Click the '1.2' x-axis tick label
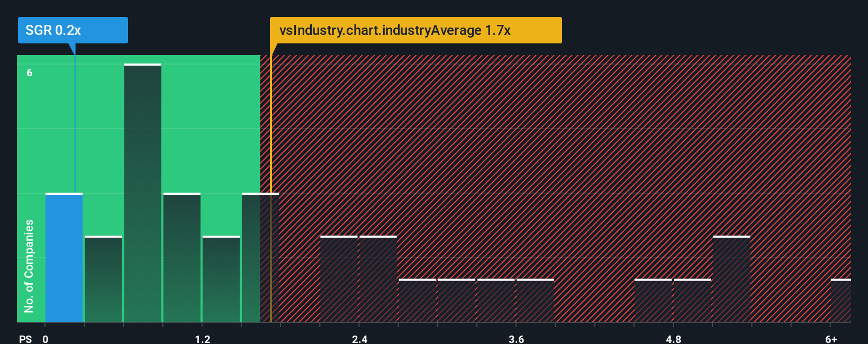The height and width of the screenshot is (344, 868). [x=202, y=339]
